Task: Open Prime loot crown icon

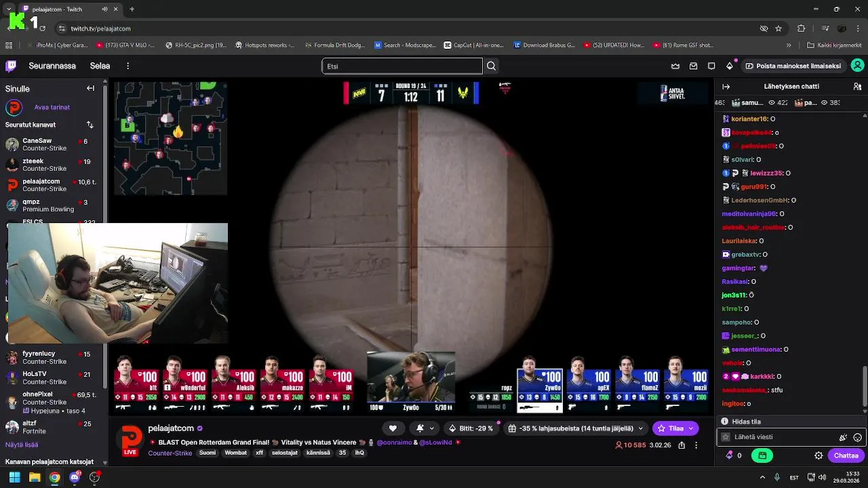Action: (675, 66)
